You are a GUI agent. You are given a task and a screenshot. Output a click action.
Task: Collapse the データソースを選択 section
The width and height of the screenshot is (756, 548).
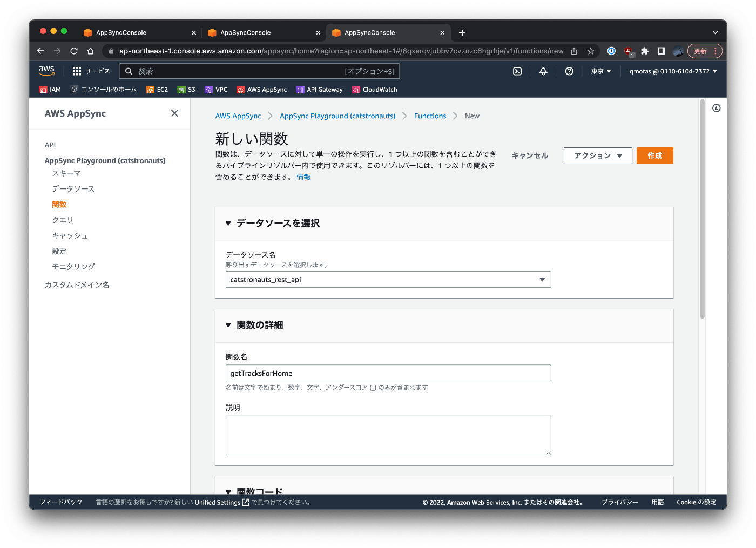(x=228, y=224)
